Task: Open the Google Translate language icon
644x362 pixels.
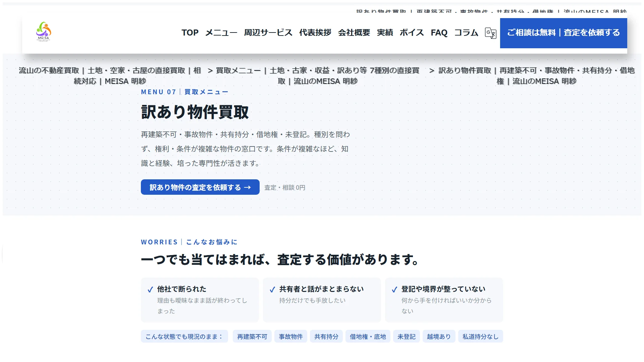Action: click(x=490, y=33)
